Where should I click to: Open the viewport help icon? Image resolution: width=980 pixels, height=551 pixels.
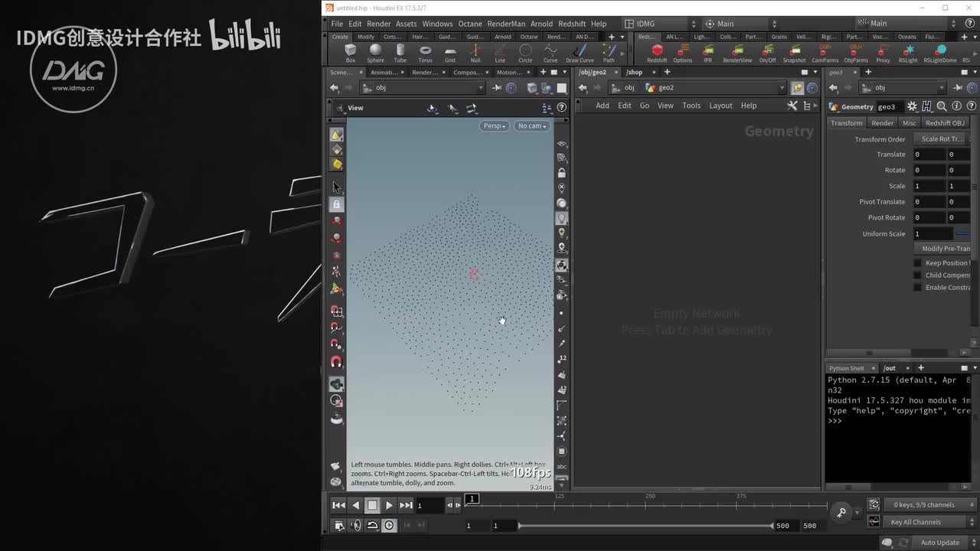[x=561, y=108]
